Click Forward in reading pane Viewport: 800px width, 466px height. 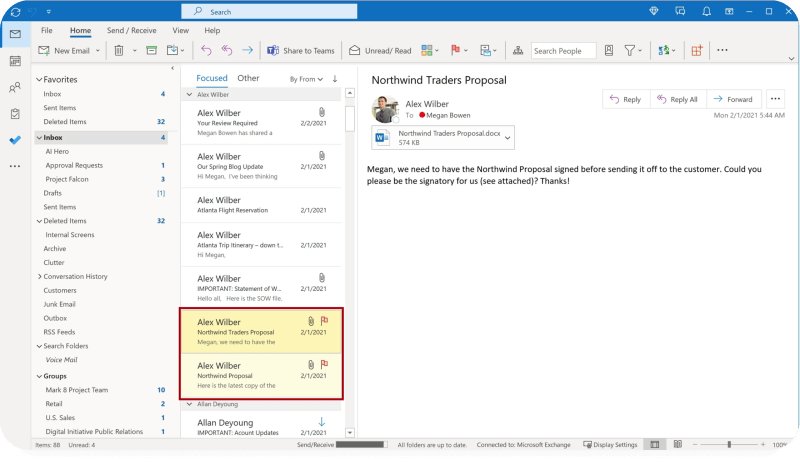coord(734,99)
